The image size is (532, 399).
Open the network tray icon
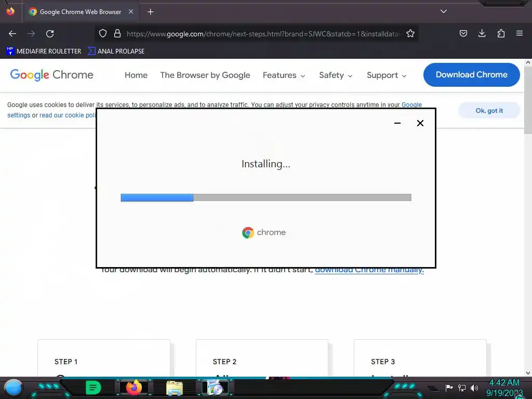click(x=462, y=388)
